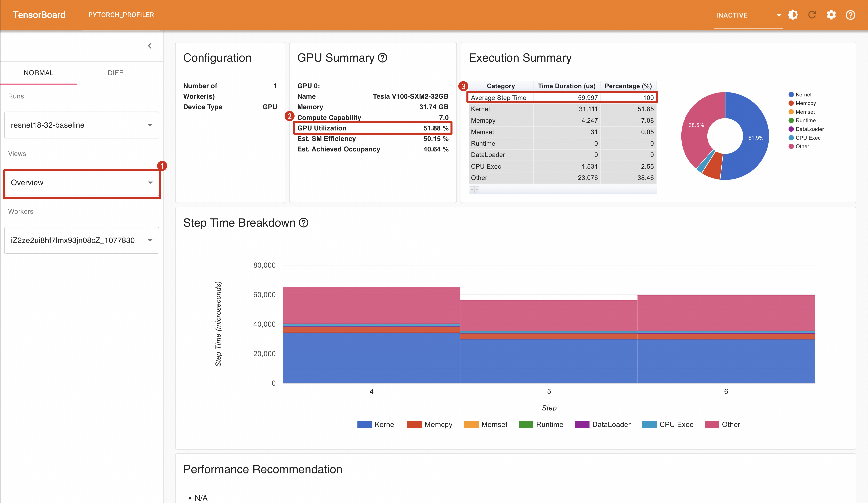Click Est. Achieved Occupancy 40.64 % line
868x503 pixels.
pyautogui.click(x=373, y=149)
